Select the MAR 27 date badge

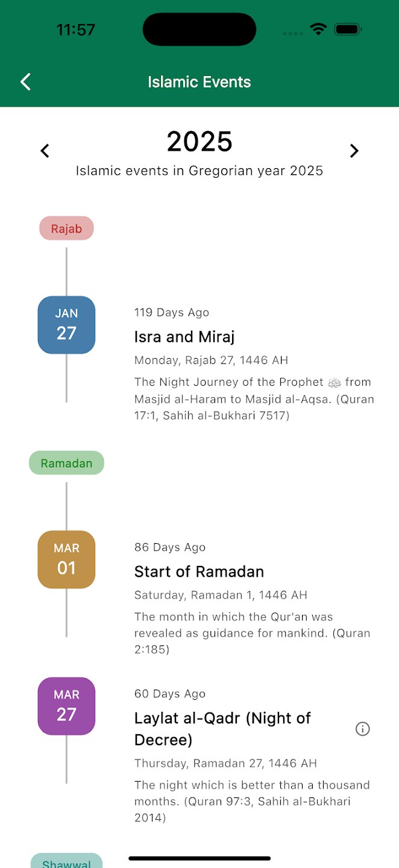pyautogui.click(x=66, y=706)
